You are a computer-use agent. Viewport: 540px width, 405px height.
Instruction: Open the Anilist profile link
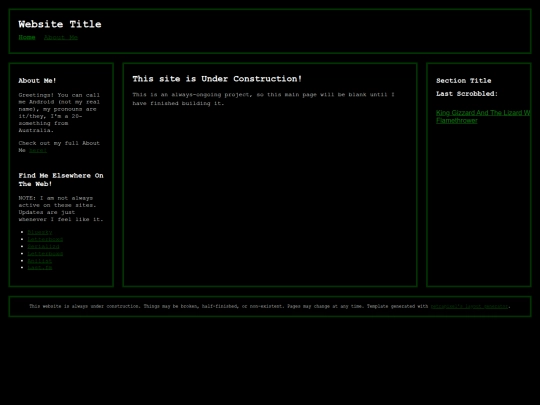tap(40, 261)
